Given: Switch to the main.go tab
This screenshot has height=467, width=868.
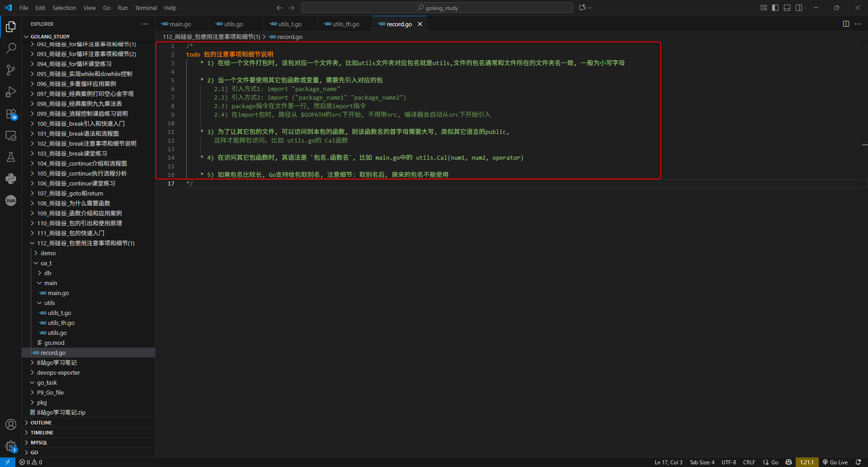Looking at the screenshot, I should point(182,24).
